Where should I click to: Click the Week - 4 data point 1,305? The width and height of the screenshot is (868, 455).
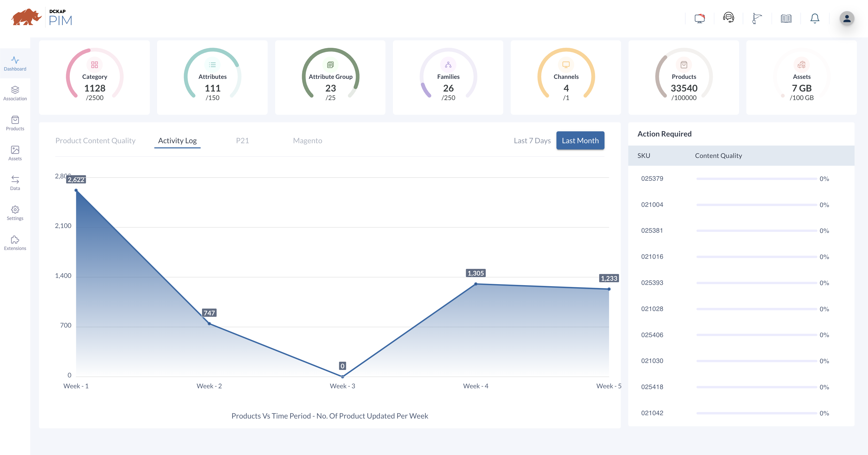[476, 284]
